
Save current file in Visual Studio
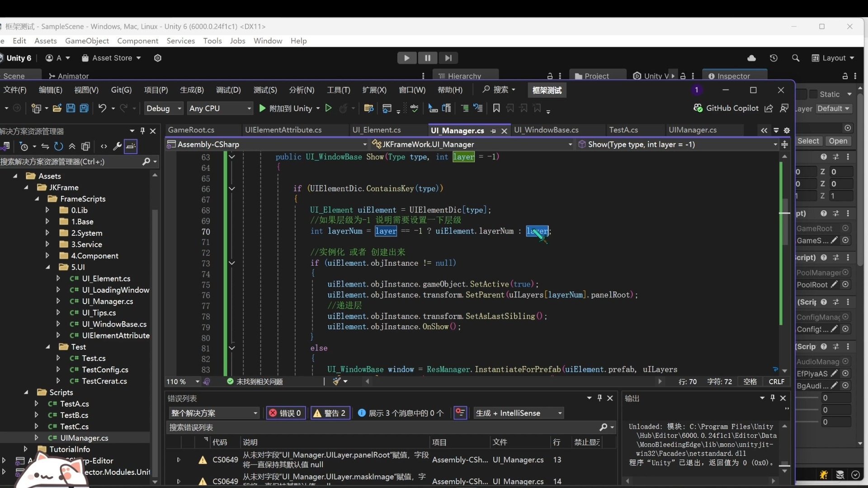point(71,108)
